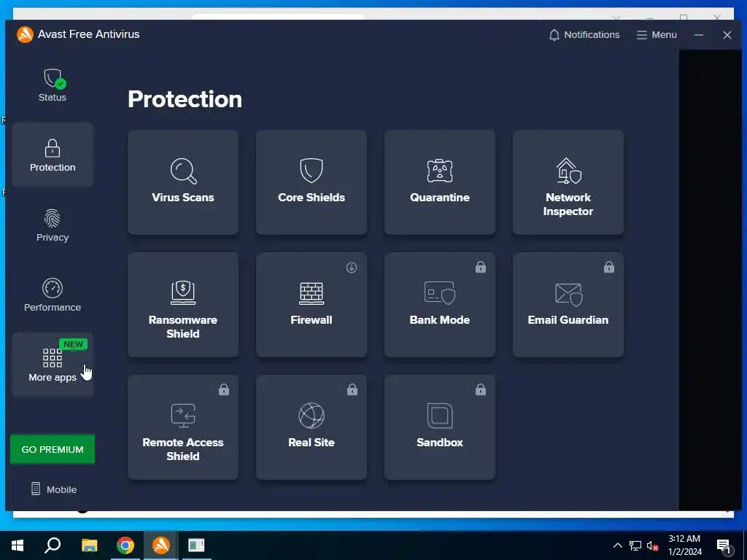Open the Quarantine tile
Image resolution: width=747 pixels, height=560 pixels.
pos(440,182)
